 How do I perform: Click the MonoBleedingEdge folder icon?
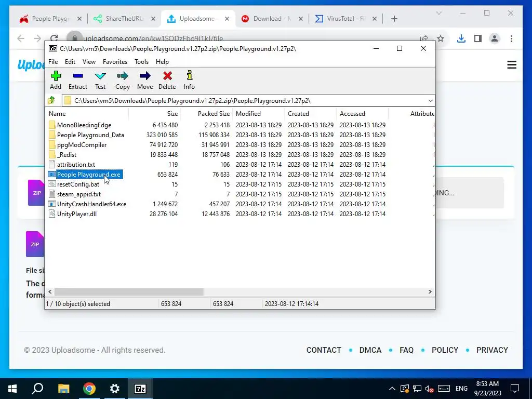point(52,125)
